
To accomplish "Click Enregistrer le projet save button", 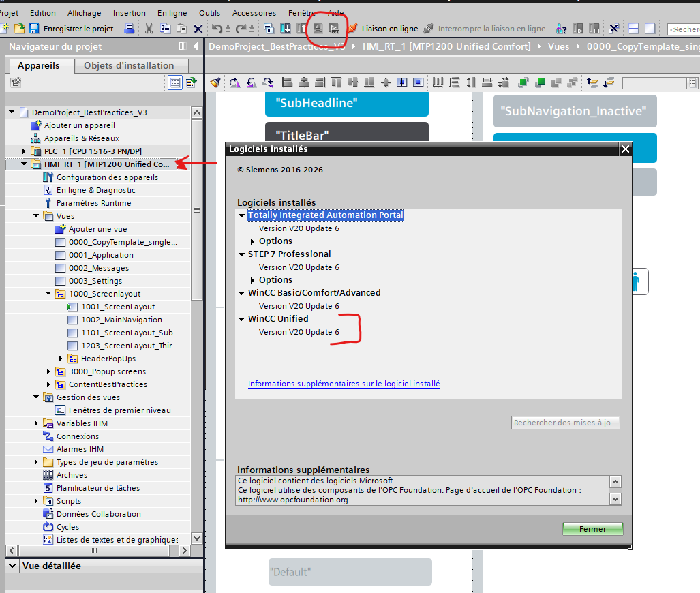I will (x=72, y=29).
